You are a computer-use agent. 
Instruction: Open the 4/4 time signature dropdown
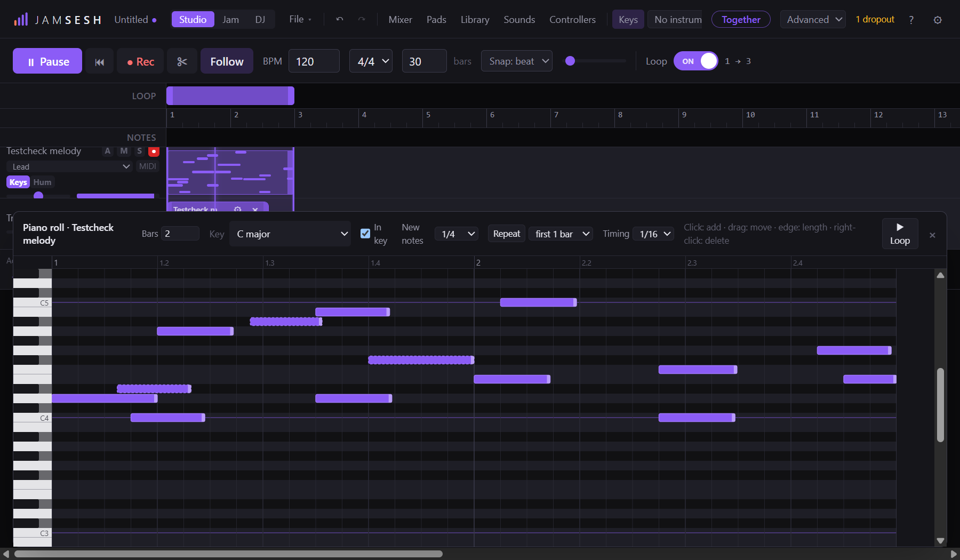(x=371, y=61)
